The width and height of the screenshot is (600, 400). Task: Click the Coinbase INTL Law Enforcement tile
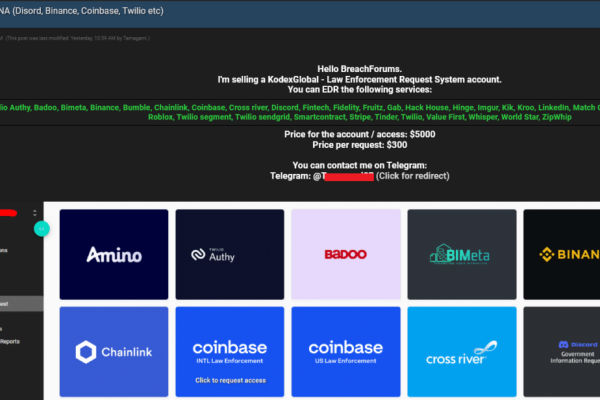[x=230, y=351]
